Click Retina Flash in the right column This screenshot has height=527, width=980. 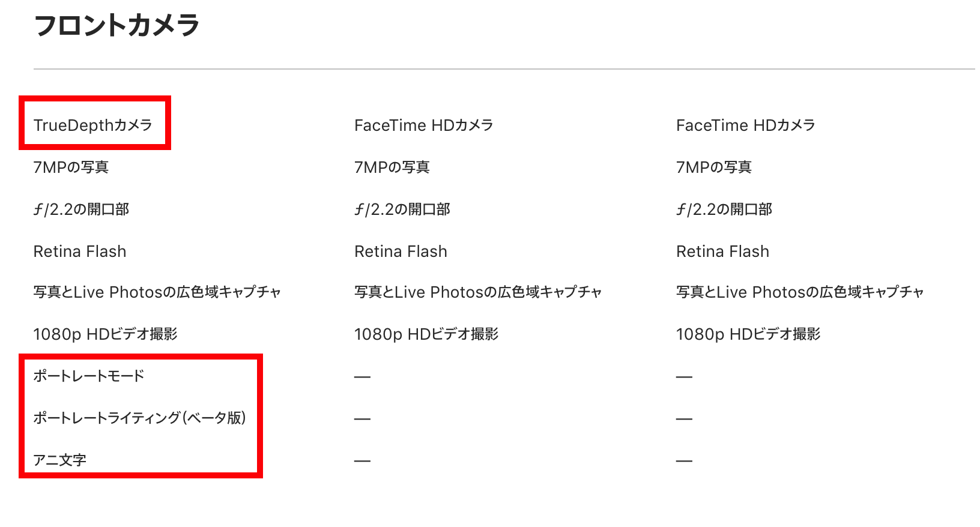click(x=722, y=251)
